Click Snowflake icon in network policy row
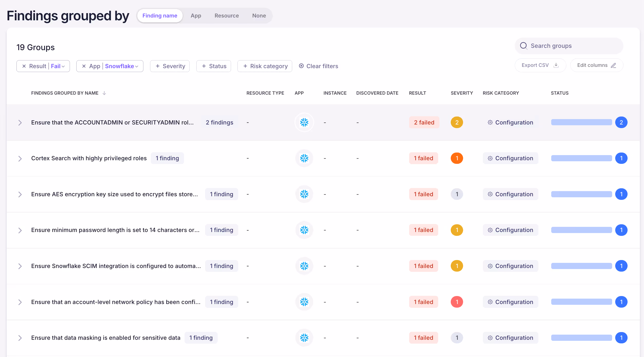The height and width of the screenshot is (357, 644). point(304,302)
